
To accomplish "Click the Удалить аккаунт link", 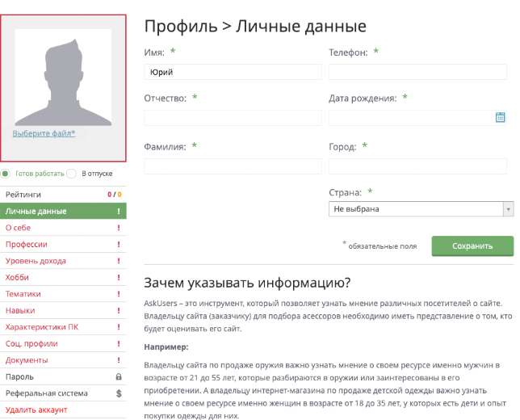I will (36, 409).
